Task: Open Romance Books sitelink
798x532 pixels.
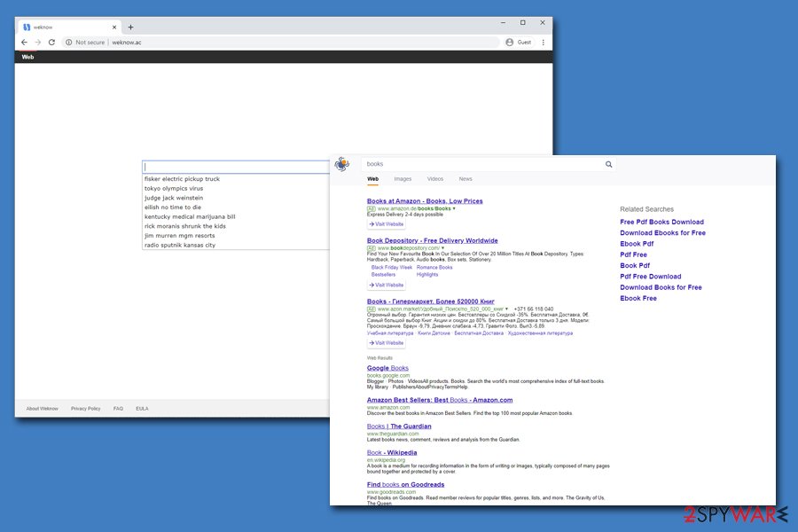Action: 434,267
